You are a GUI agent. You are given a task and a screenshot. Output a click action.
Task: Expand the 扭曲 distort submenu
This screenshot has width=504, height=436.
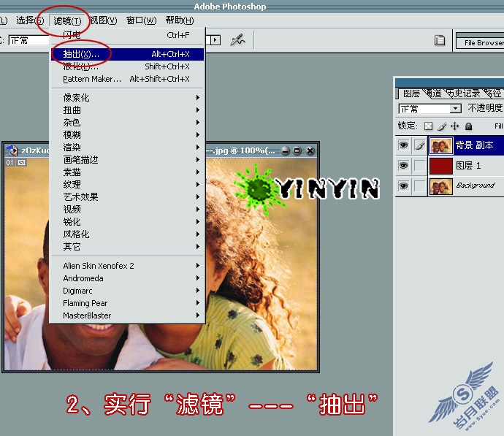127,110
